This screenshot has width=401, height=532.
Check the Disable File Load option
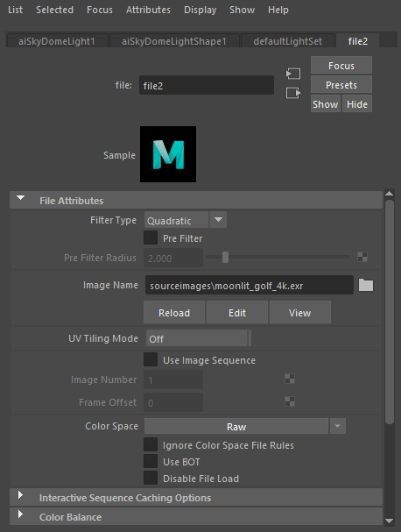pyautogui.click(x=151, y=478)
